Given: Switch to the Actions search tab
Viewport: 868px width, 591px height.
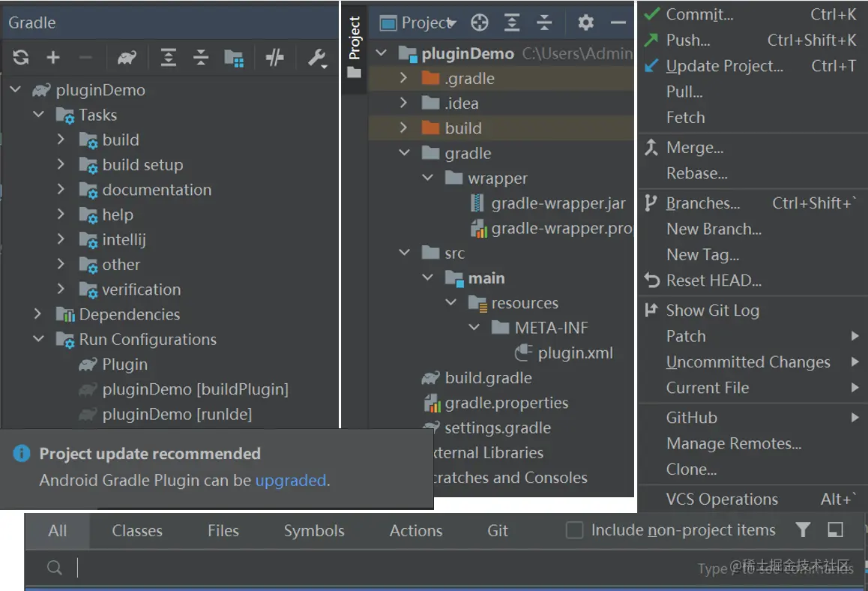Looking at the screenshot, I should click(416, 531).
